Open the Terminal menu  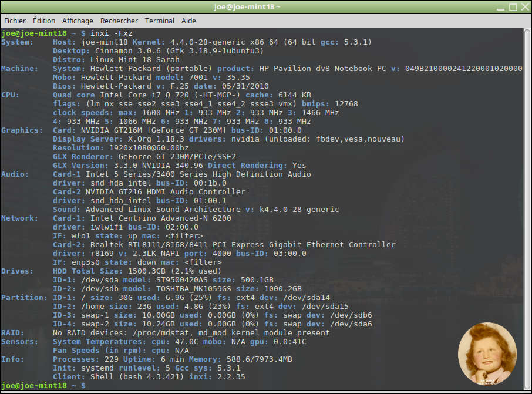coord(160,21)
